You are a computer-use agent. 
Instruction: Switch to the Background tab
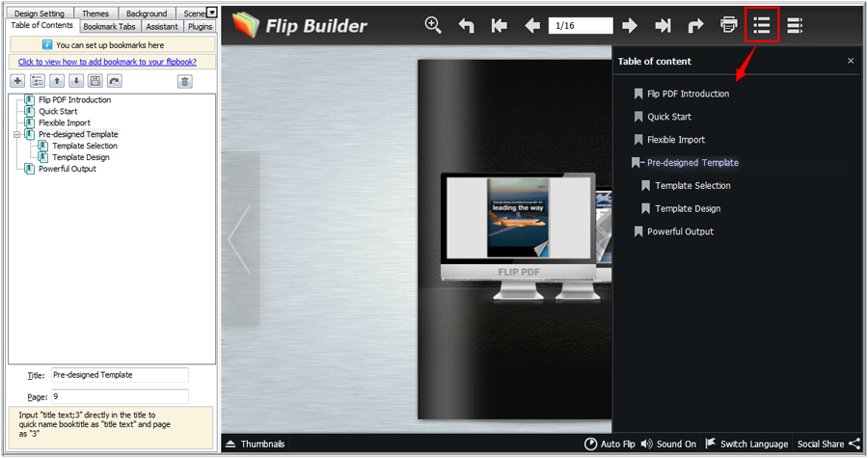[x=147, y=13]
